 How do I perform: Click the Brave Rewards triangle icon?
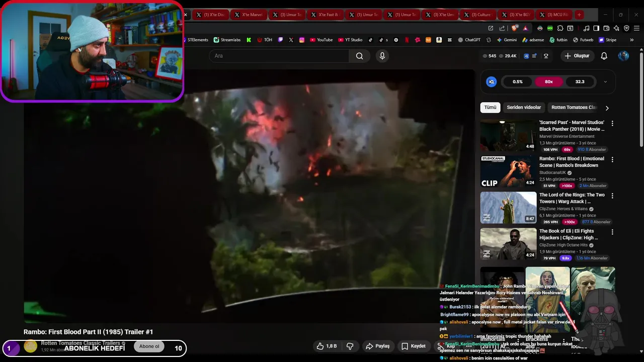pyautogui.click(x=525, y=29)
